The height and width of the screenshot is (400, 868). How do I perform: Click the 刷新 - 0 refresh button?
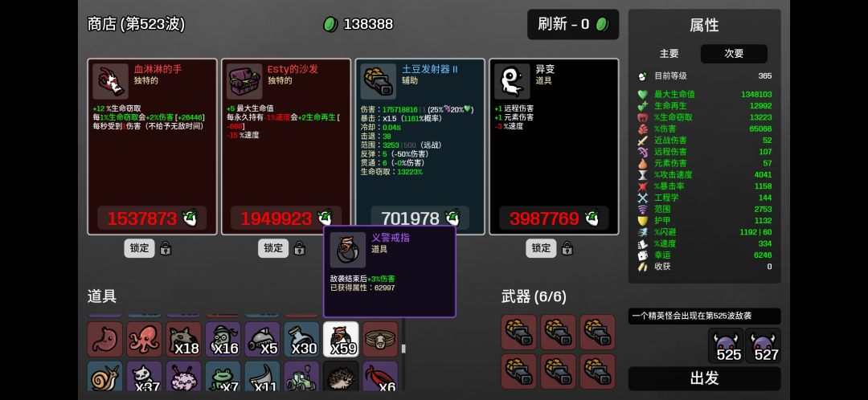pyautogui.click(x=573, y=24)
